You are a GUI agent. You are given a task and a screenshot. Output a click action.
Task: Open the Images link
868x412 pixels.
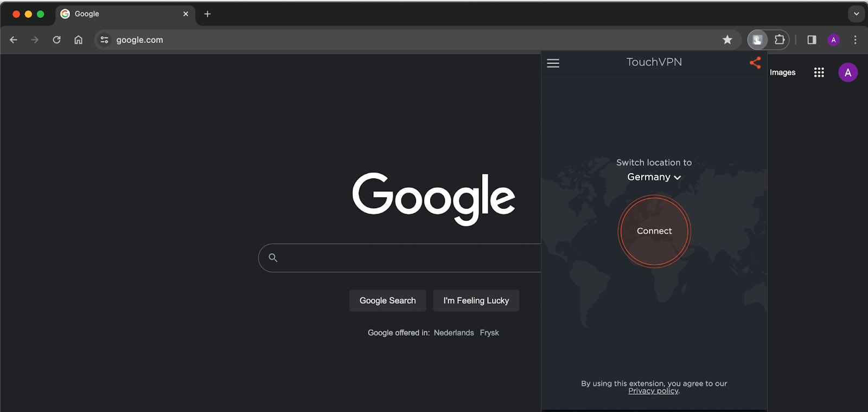782,73
